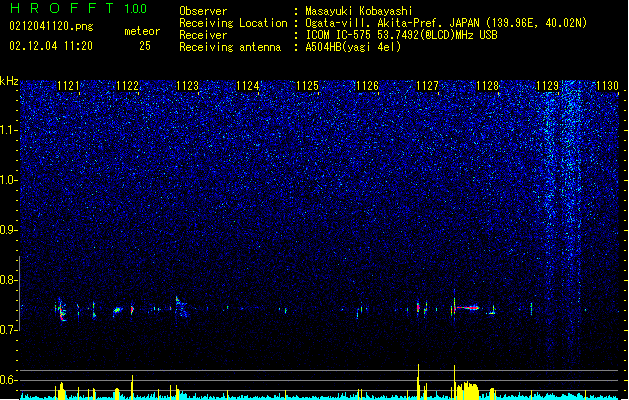629x400 pixels.
Task: Click the long red meteor echo near 1128
Action: point(467,308)
